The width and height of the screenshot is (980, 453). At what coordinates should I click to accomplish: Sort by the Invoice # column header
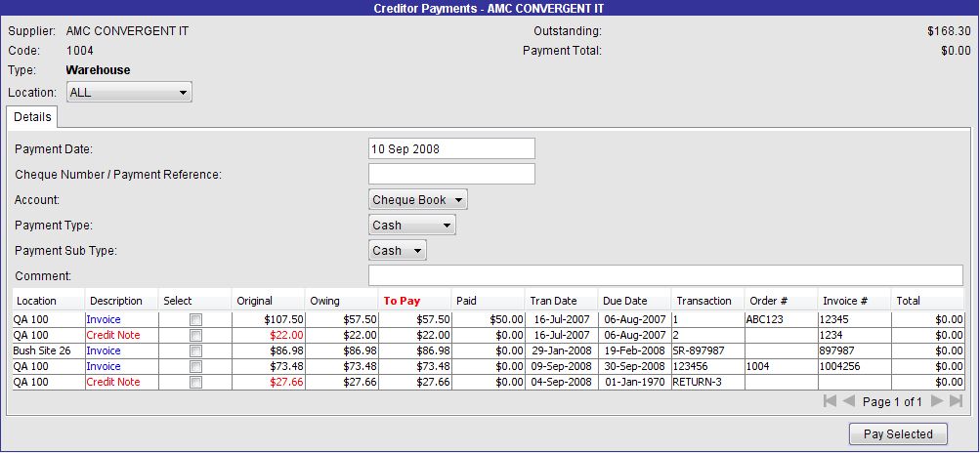(855, 301)
